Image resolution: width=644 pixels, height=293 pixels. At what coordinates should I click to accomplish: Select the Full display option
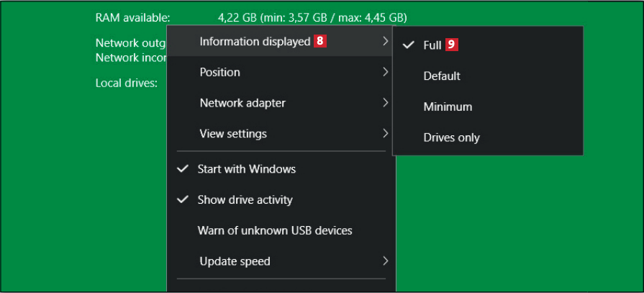[432, 45]
